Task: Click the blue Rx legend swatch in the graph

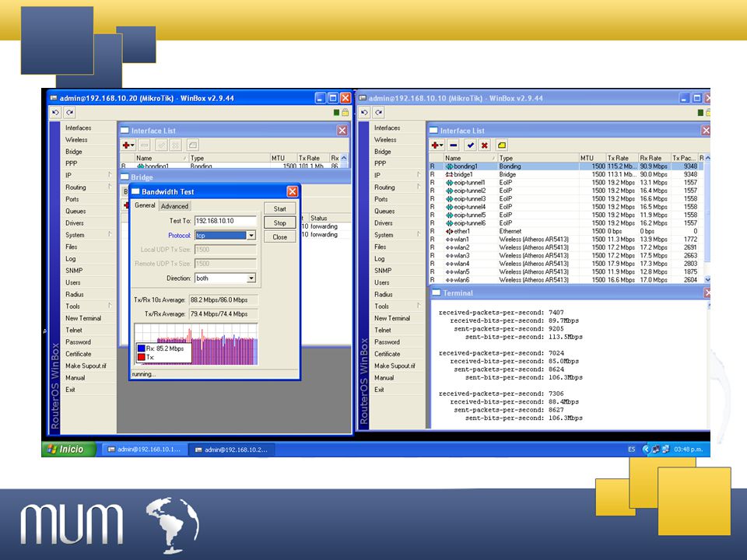Action: point(141,348)
